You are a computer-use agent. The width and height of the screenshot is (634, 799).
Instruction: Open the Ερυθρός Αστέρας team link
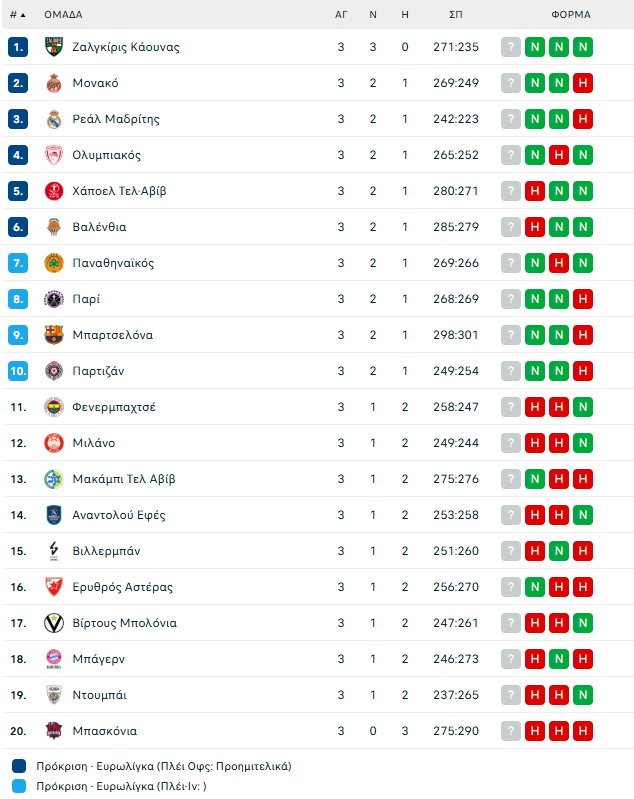click(123, 587)
